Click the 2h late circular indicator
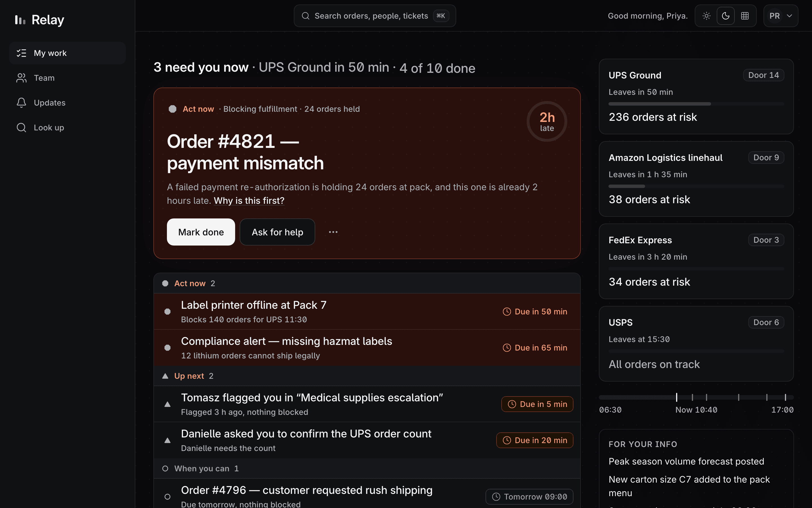The height and width of the screenshot is (508, 812). point(547,122)
